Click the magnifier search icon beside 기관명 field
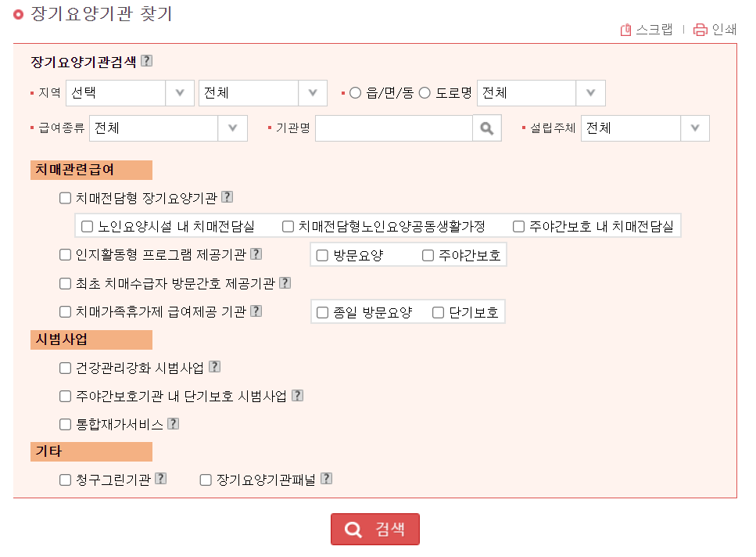Screen dimensions: 756x557 click(486, 128)
